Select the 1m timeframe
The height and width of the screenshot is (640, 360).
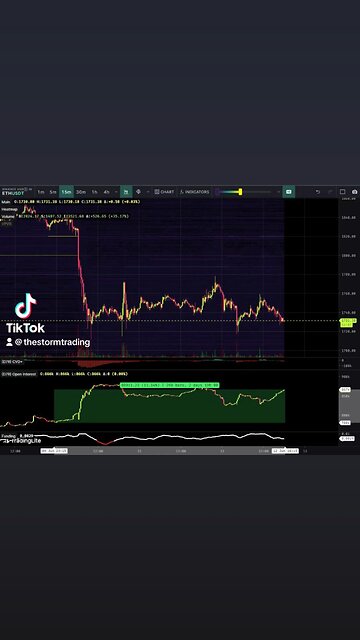click(x=41, y=192)
